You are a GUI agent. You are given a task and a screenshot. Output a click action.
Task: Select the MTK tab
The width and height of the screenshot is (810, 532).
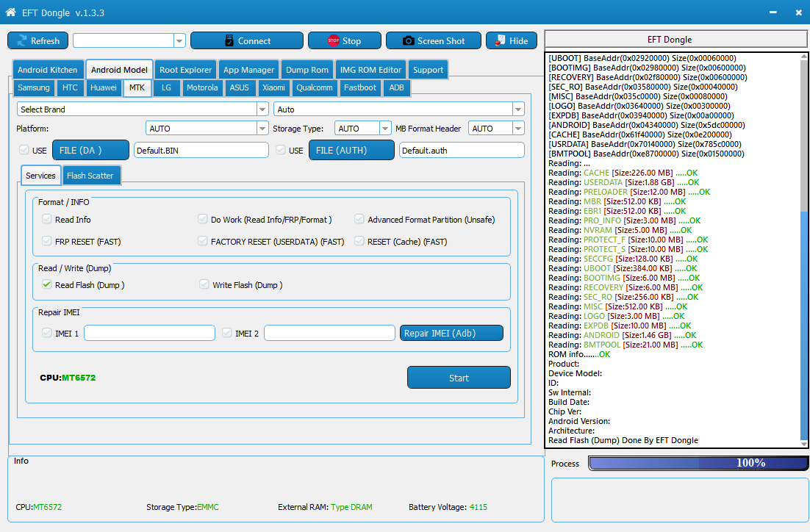point(137,87)
